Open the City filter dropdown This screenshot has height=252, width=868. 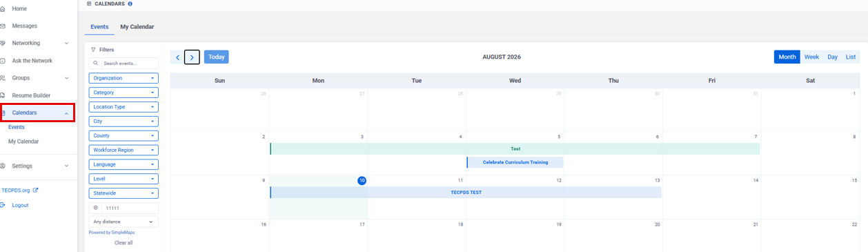[124, 122]
